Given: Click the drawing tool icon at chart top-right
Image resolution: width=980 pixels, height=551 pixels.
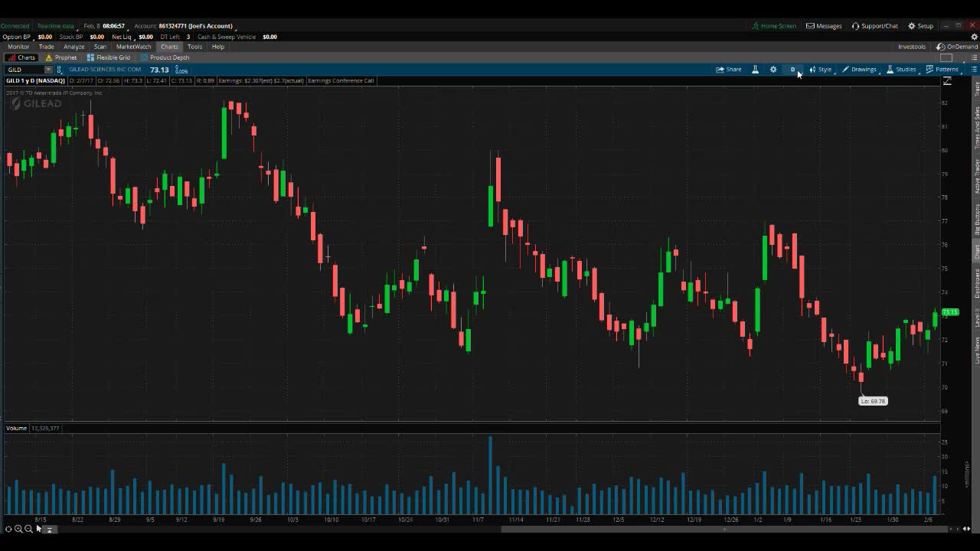Looking at the screenshot, I should [947, 81].
